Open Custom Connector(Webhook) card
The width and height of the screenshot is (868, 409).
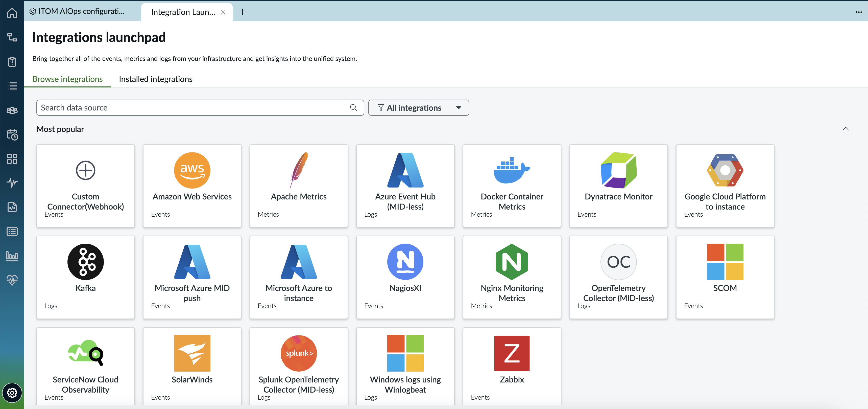(x=86, y=186)
